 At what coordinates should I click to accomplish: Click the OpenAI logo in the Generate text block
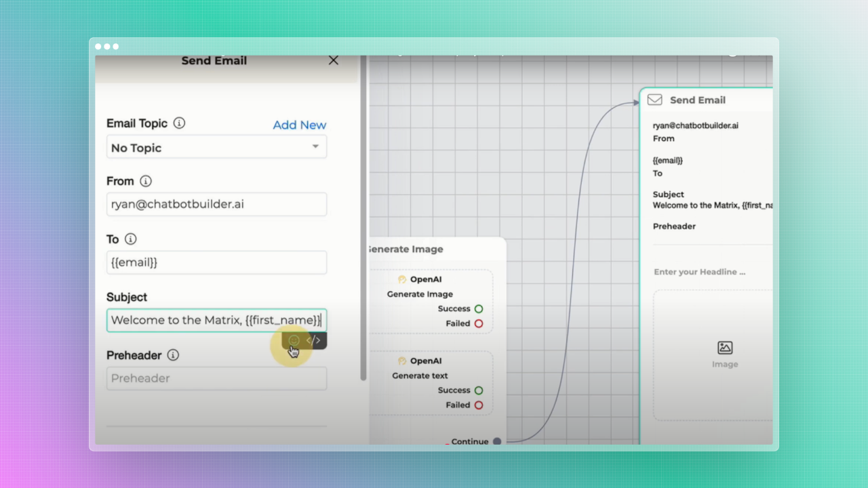(402, 361)
